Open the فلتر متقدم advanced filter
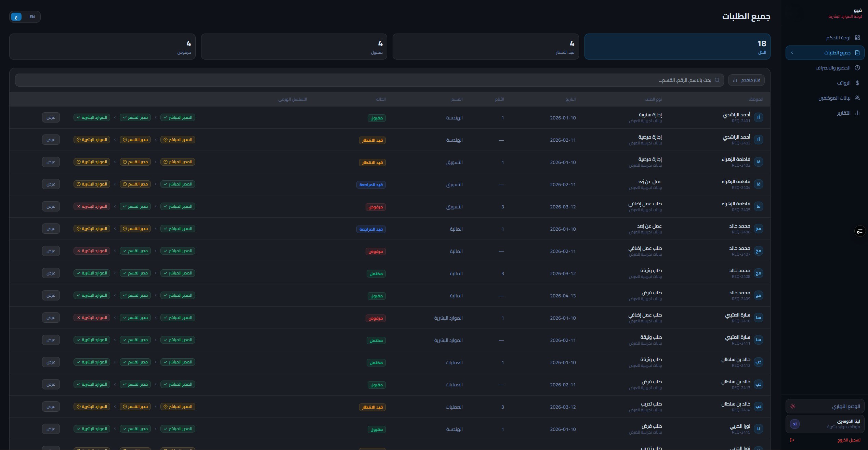 (746, 80)
